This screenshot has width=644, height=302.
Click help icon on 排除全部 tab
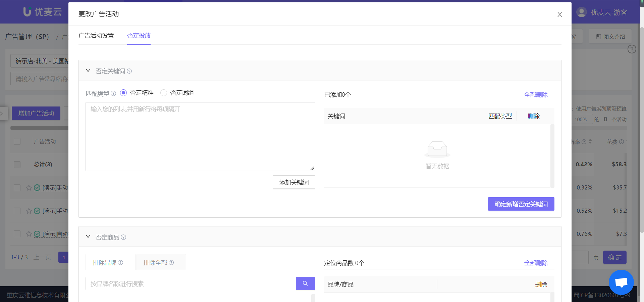(171, 263)
